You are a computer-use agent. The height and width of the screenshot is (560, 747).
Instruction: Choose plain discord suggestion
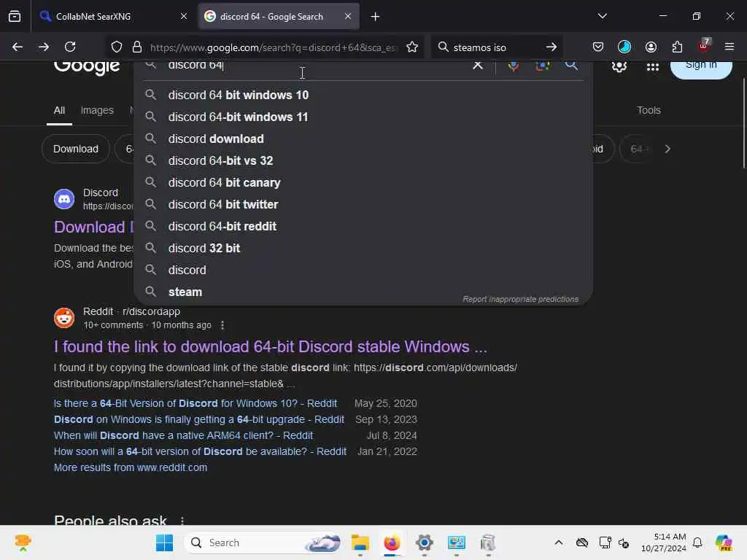click(x=363, y=270)
